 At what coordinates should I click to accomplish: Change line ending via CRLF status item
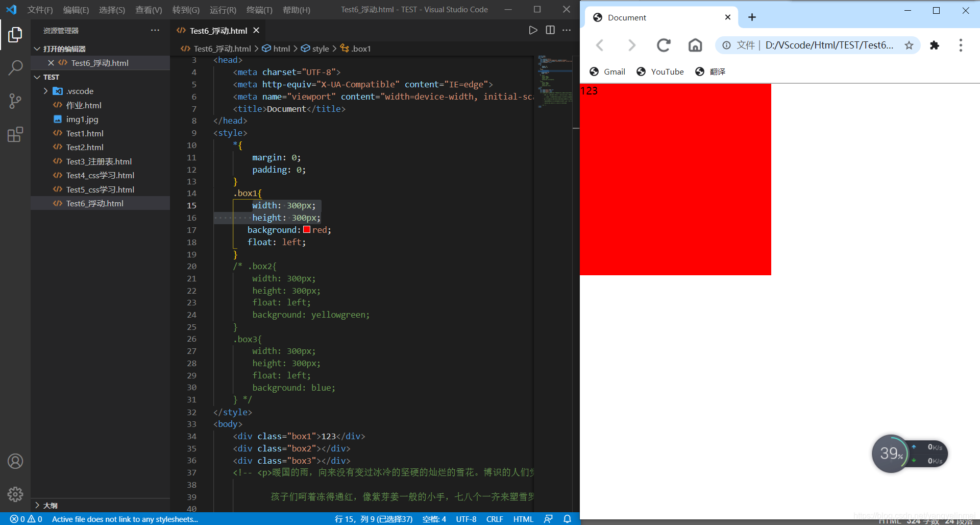[495, 519]
